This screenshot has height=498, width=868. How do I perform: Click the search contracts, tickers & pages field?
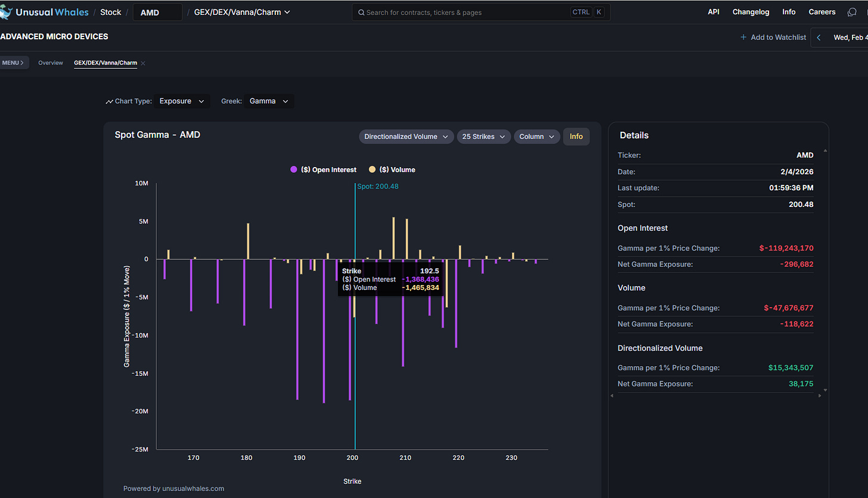[x=481, y=12]
